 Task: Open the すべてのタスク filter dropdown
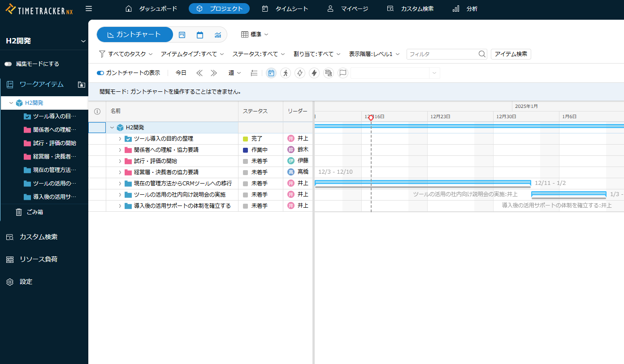[x=126, y=54]
